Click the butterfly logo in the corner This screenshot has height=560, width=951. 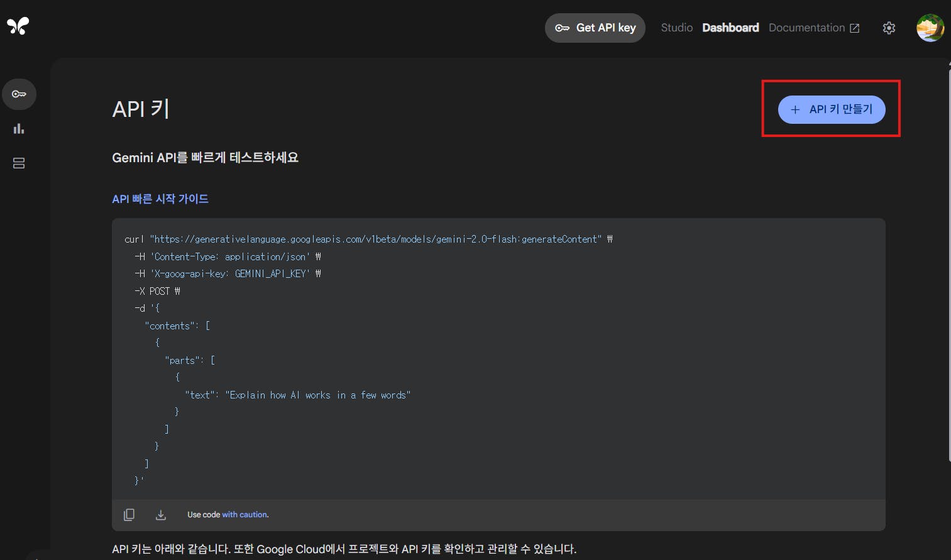(x=18, y=26)
